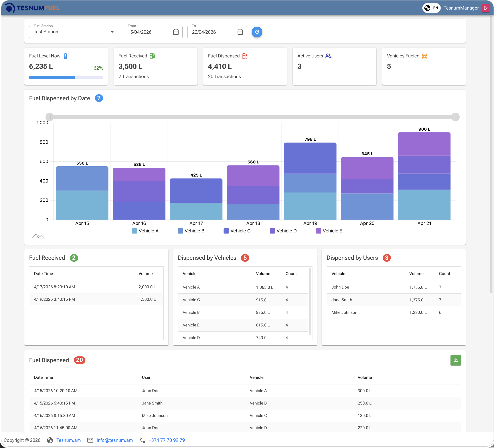Screen dimensions: 494x448
Task: Click the Dispensed by Vehicles table scrollbar
Action: pyautogui.click(x=310, y=302)
